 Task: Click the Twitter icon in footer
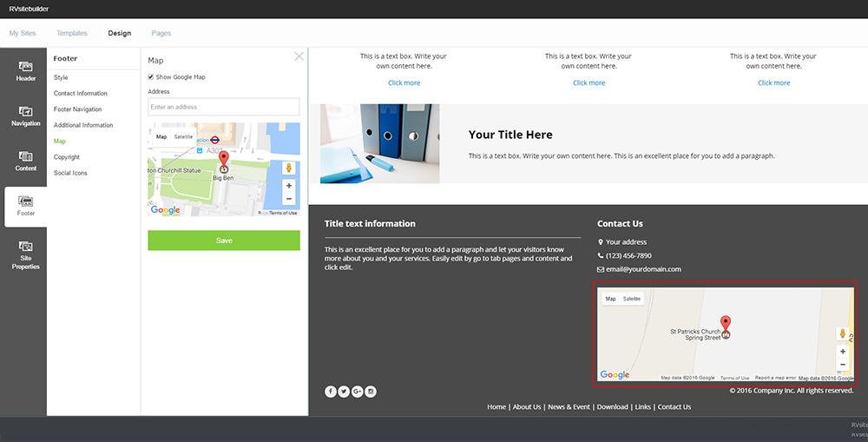(344, 392)
